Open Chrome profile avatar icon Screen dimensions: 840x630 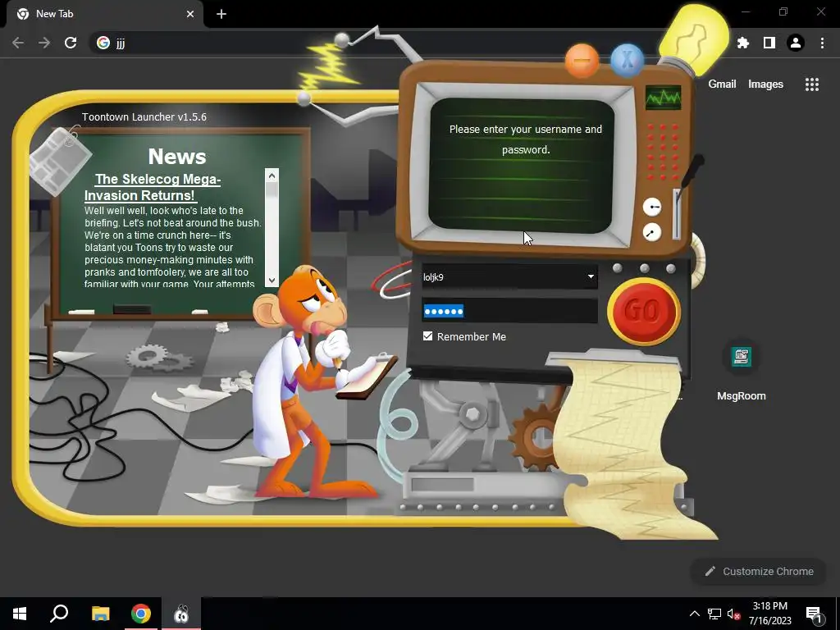click(796, 43)
